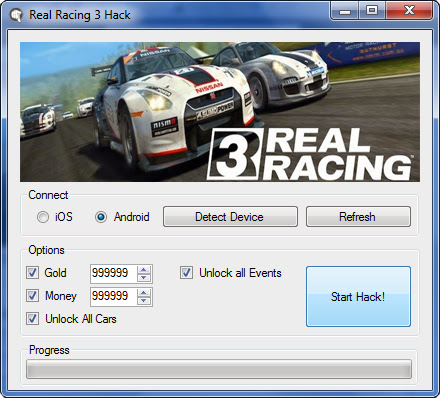Decrease Gold value with down arrow
This screenshot has width=440, height=398.
pyautogui.click(x=144, y=277)
